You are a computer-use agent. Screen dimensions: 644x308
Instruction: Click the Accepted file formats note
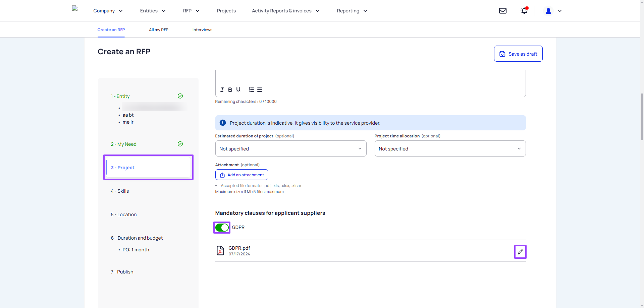coord(261,186)
